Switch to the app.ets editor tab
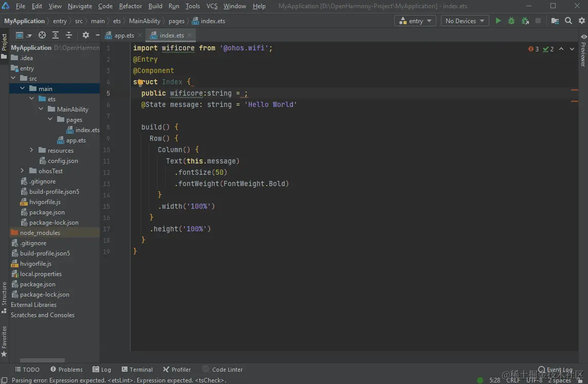This screenshot has height=384, width=588. tap(124, 35)
